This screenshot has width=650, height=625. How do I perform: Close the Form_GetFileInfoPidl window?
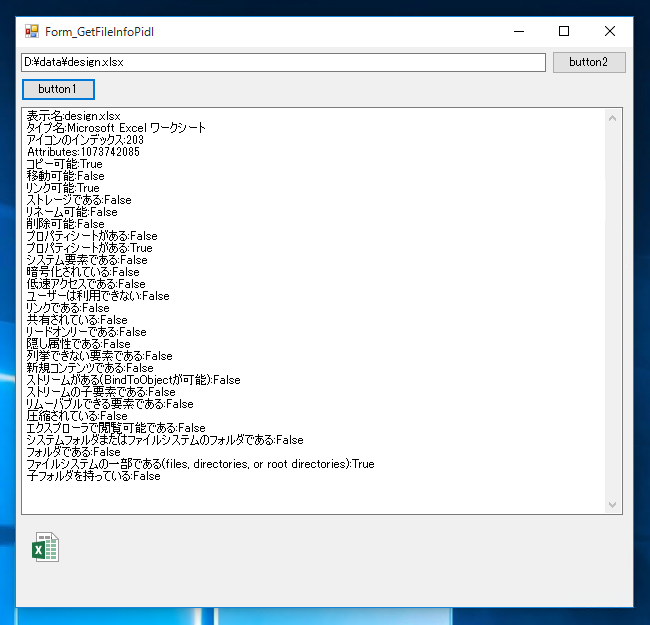click(610, 31)
